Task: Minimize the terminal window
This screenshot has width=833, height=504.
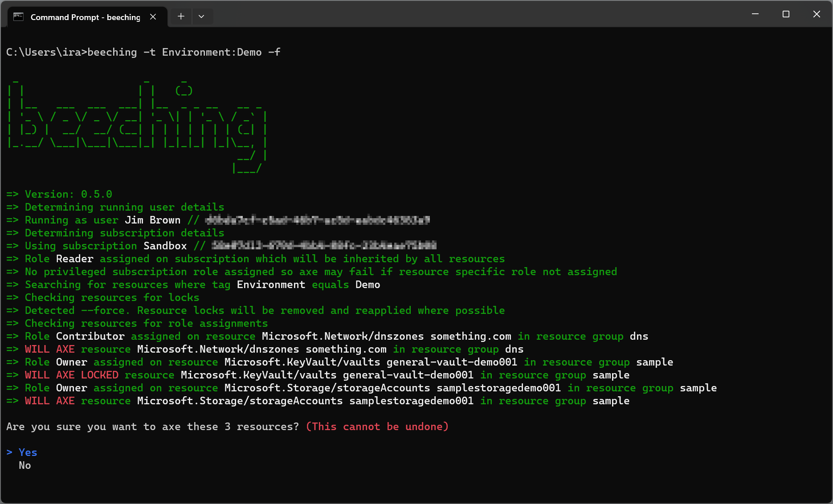Action: (755, 14)
